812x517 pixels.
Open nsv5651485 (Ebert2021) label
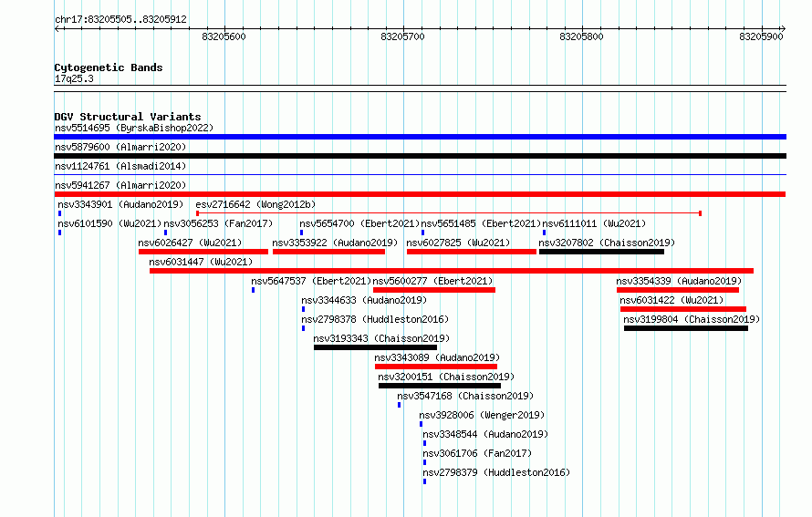pyautogui.click(x=481, y=223)
